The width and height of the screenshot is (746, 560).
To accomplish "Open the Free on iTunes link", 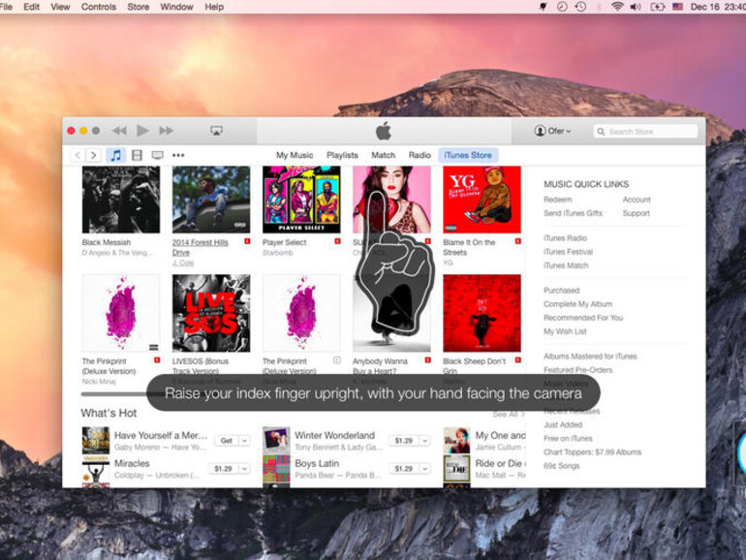I will 568,439.
